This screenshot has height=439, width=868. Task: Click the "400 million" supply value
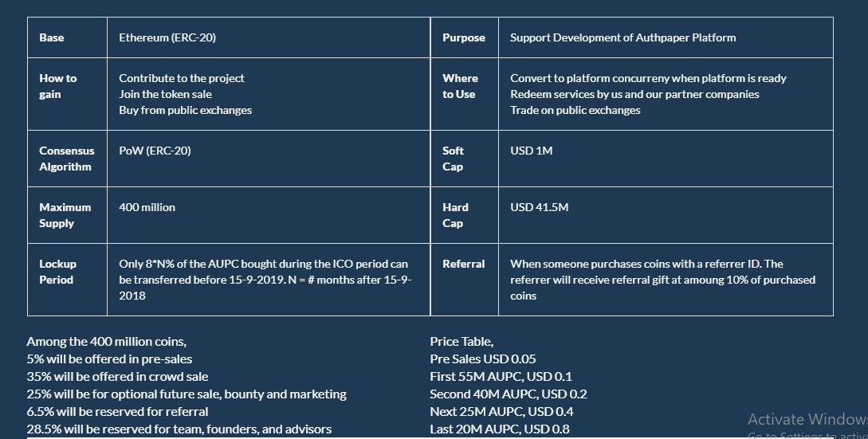coord(147,207)
